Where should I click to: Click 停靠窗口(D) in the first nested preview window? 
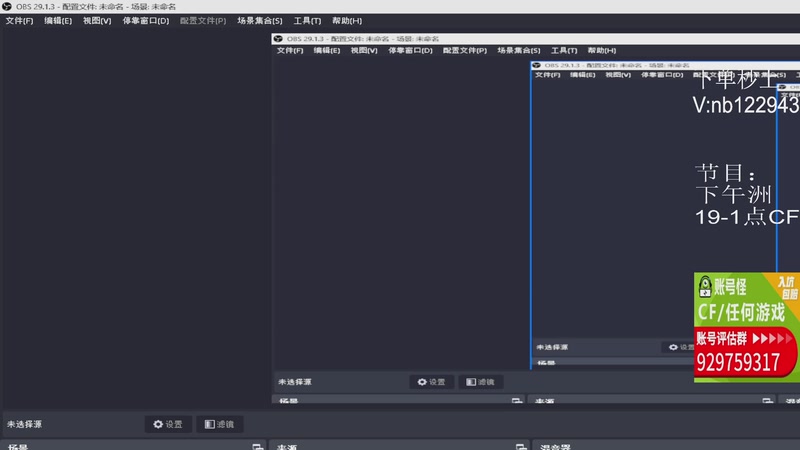410,51
